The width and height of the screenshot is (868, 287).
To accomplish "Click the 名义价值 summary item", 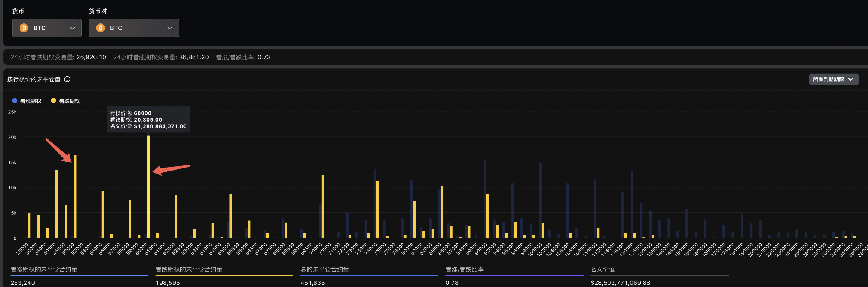I will point(602,270).
